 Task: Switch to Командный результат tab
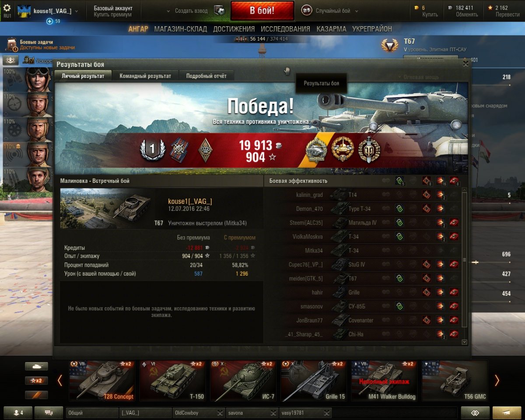pos(145,76)
